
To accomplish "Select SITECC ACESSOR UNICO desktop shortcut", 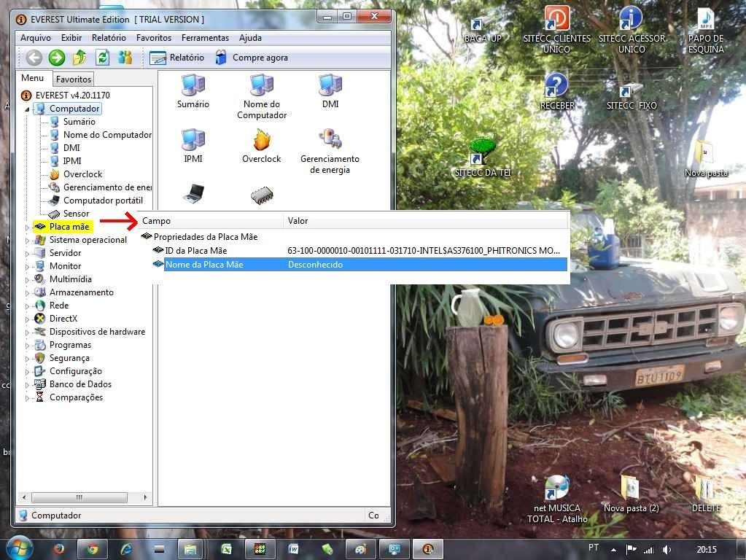I will (x=632, y=30).
